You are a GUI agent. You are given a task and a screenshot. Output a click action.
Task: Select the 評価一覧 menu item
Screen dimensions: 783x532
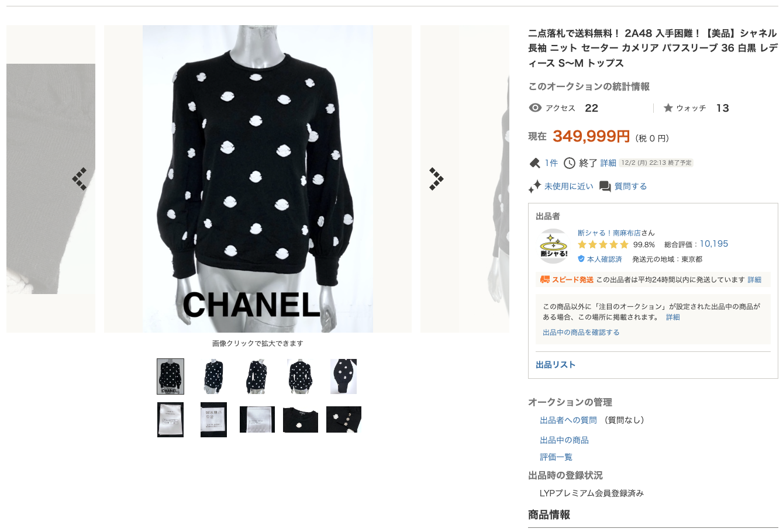[x=556, y=457]
